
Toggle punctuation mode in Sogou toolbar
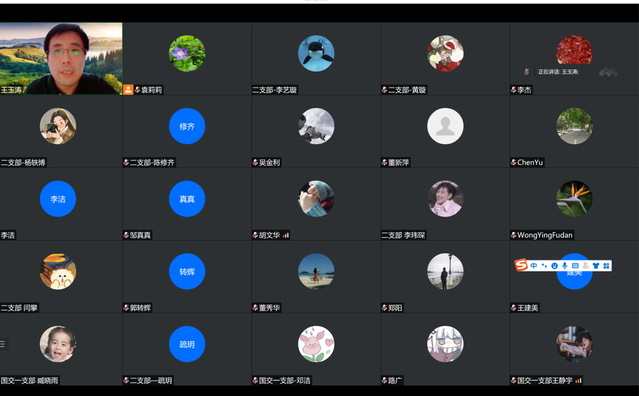click(544, 266)
